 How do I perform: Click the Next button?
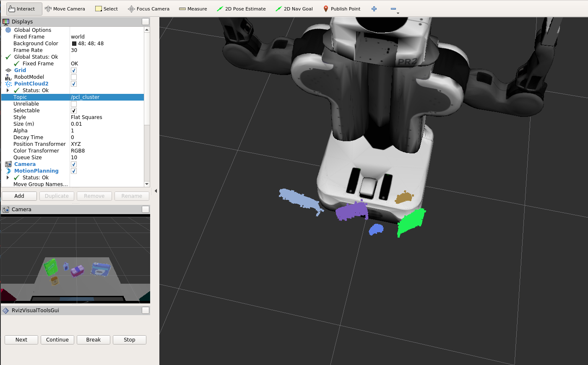coord(21,340)
